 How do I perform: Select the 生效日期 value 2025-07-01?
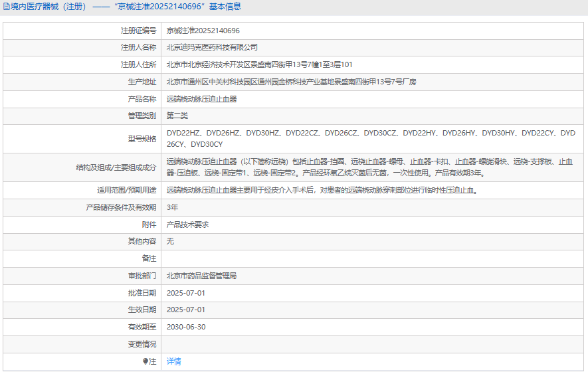pyautogui.click(x=186, y=310)
